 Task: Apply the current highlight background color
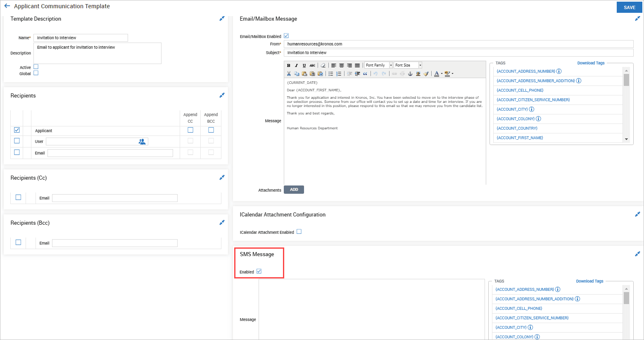447,74
